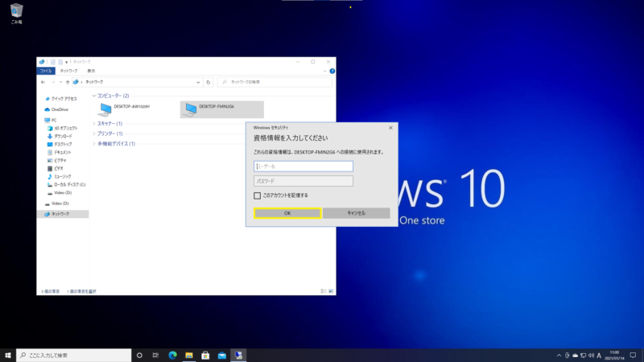The image size is (644, 362).
Task: Open OneDrive cloud tray icon
Action: point(575,356)
